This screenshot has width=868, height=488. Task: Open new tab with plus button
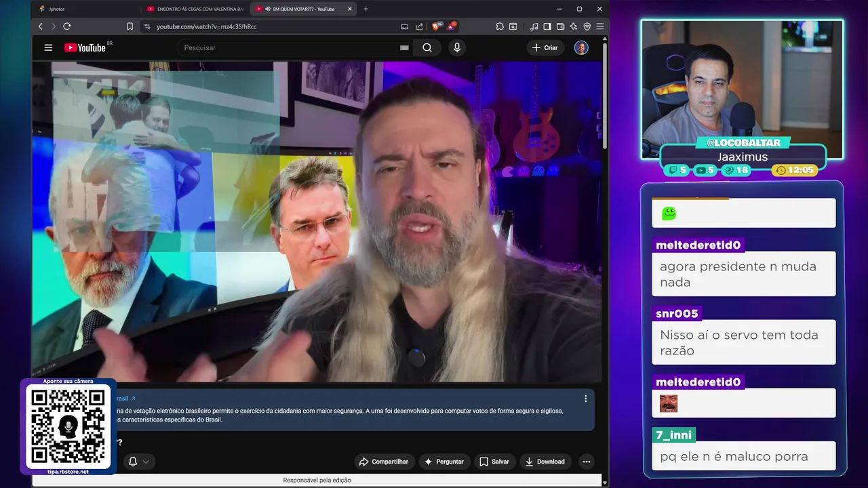pyautogui.click(x=366, y=9)
